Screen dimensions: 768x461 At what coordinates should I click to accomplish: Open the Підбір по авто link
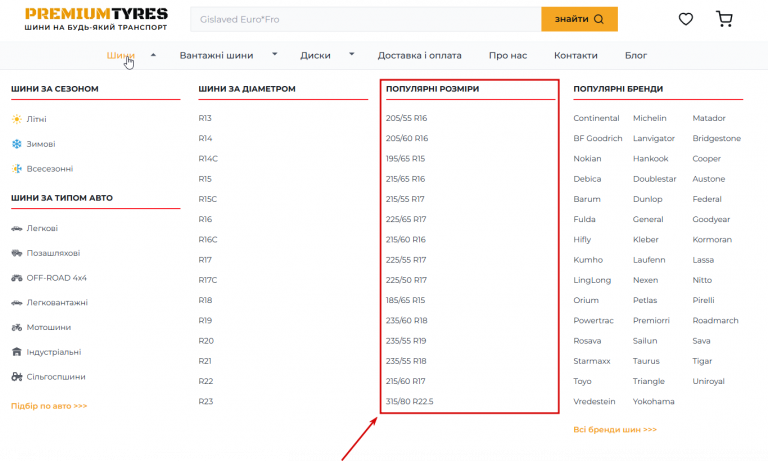tap(49, 406)
